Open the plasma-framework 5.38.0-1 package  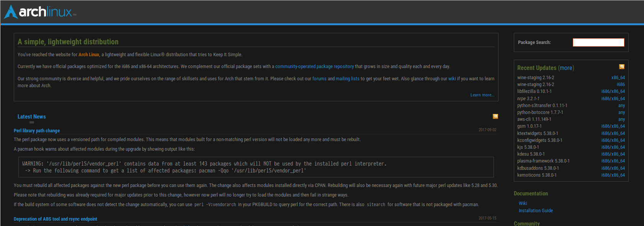[x=543, y=161]
